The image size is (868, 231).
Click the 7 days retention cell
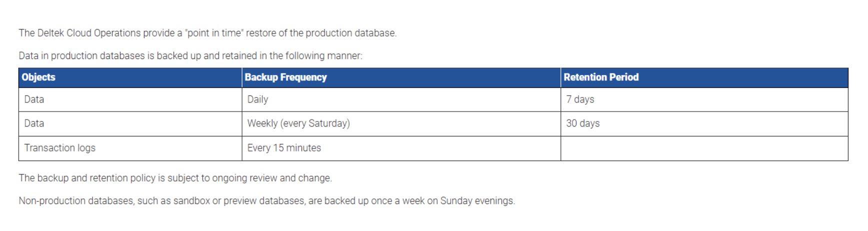pos(580,99)
